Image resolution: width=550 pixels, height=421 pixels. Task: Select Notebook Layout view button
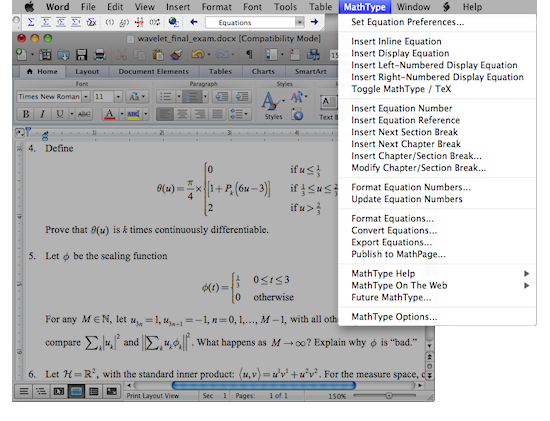pos(94,391)
